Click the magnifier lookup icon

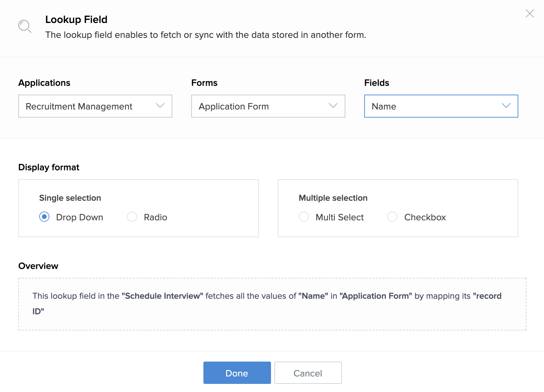point(25,26)
